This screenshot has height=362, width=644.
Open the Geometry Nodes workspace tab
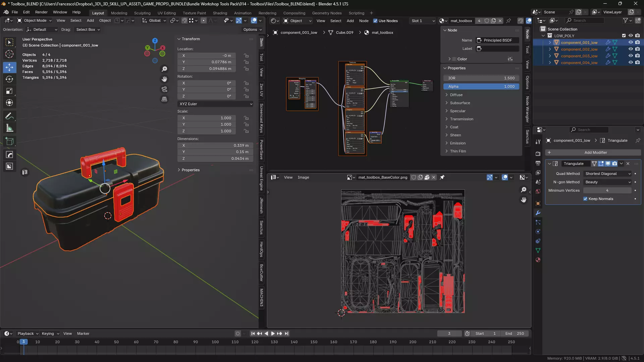pyautogui.click(x=327, y=13)
